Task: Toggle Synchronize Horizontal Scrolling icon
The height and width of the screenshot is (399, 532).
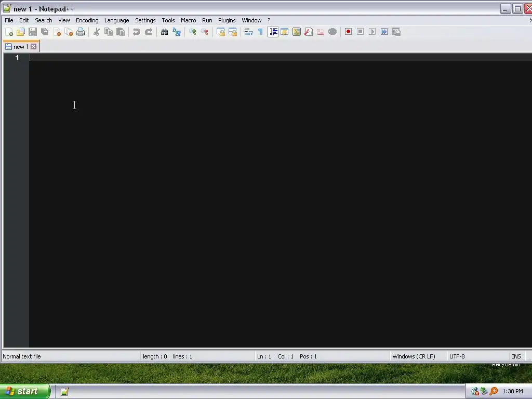Action: [x=233, y=32]
